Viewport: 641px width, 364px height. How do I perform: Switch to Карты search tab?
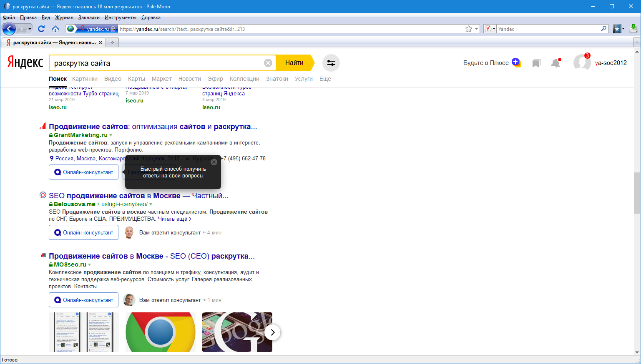coord(136,79)
